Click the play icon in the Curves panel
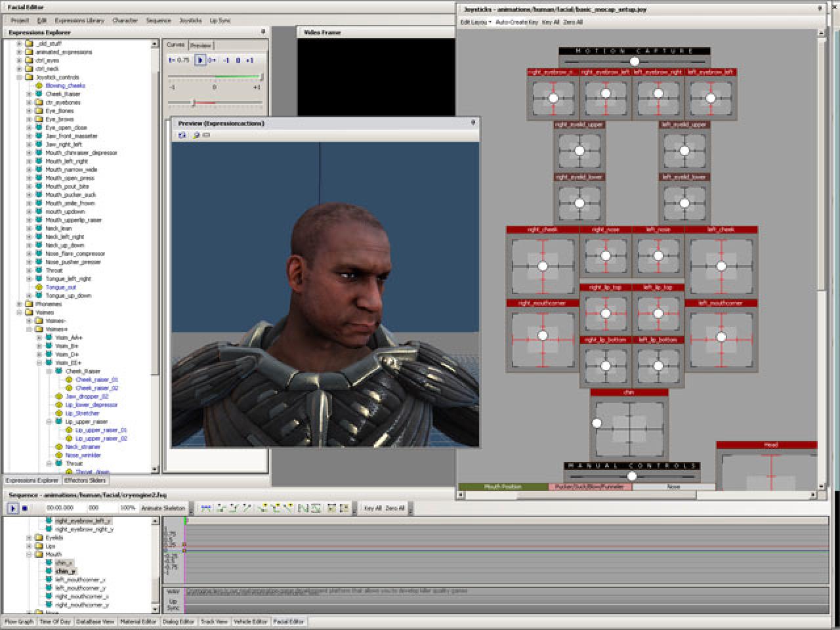The height and width of the screenshot is (630, 840). pyautogui.click(x=200, y=60)
